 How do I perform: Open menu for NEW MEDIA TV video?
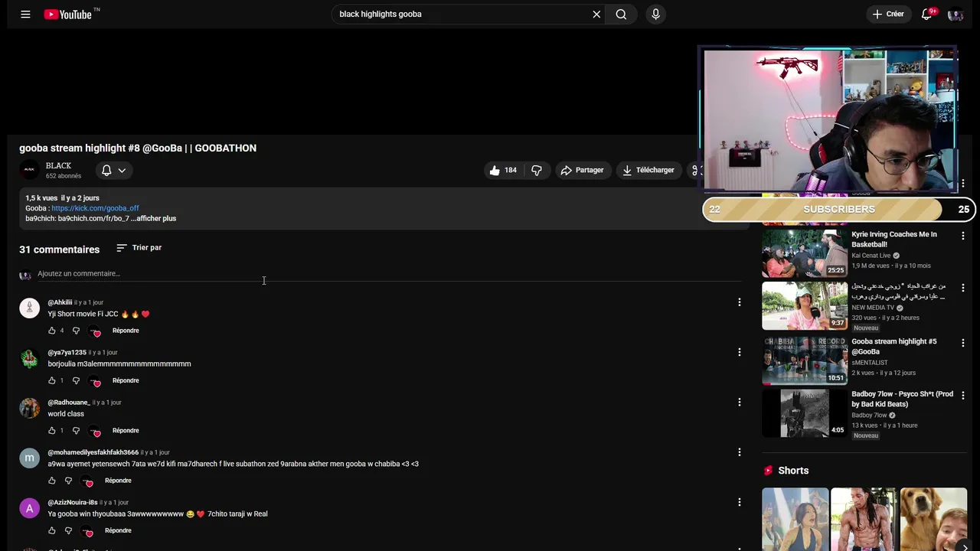point(963,288)
